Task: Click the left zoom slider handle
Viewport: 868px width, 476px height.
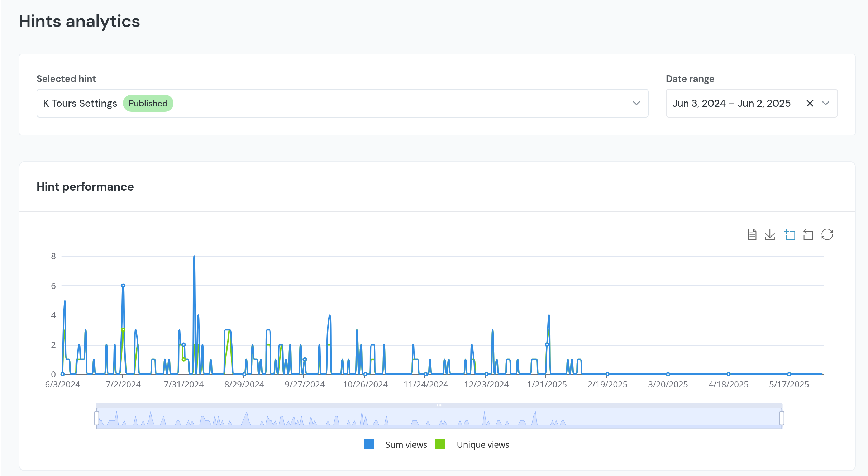Action: pyautogui.click(x=97, y=418)
